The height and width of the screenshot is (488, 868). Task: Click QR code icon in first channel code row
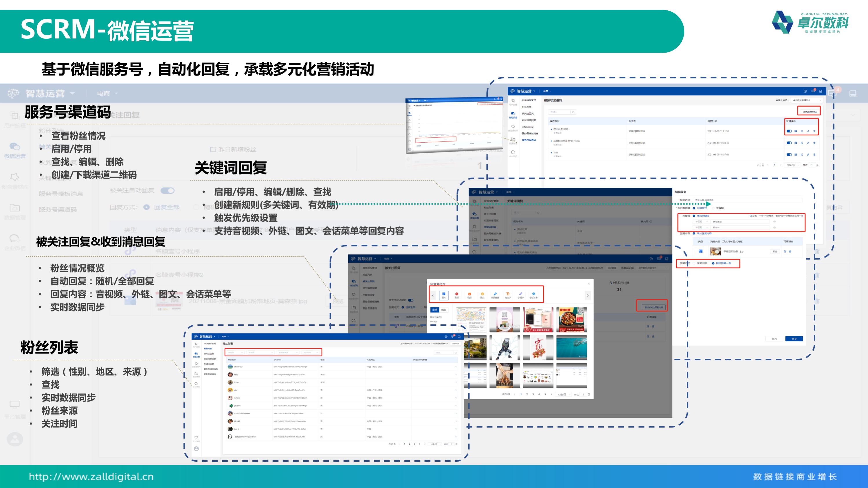coord(796,131)
